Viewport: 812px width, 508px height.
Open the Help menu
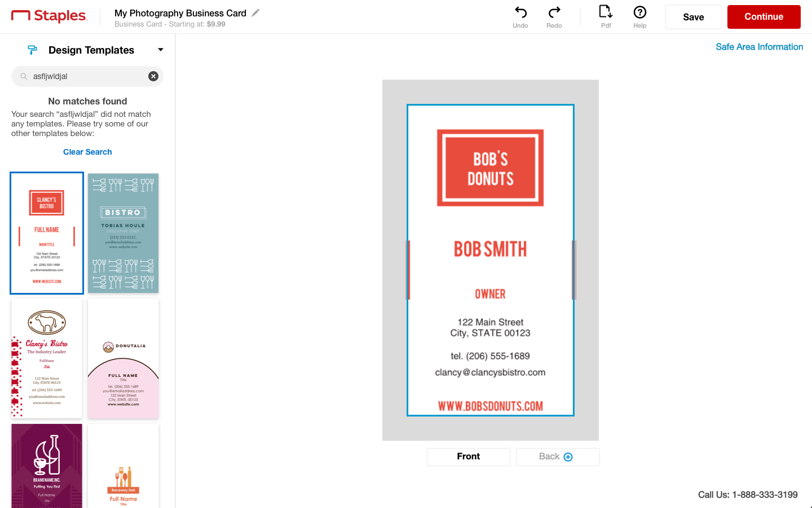coord(639,17)
